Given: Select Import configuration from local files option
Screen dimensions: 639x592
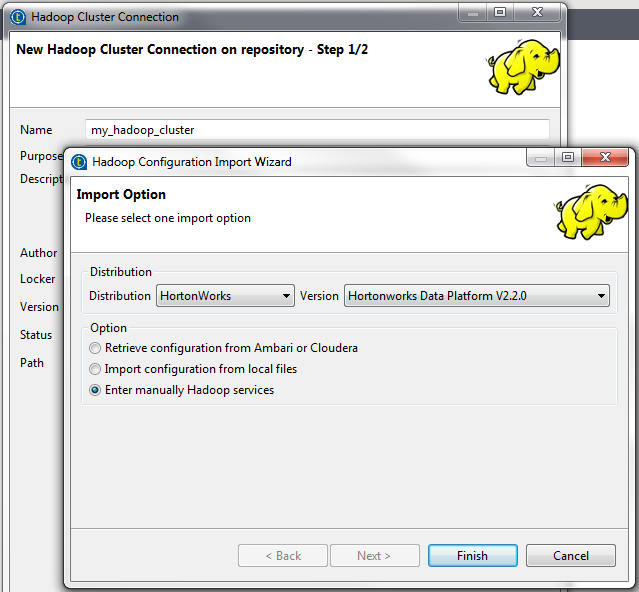Looking at the screenshot, I should point(193,369).
